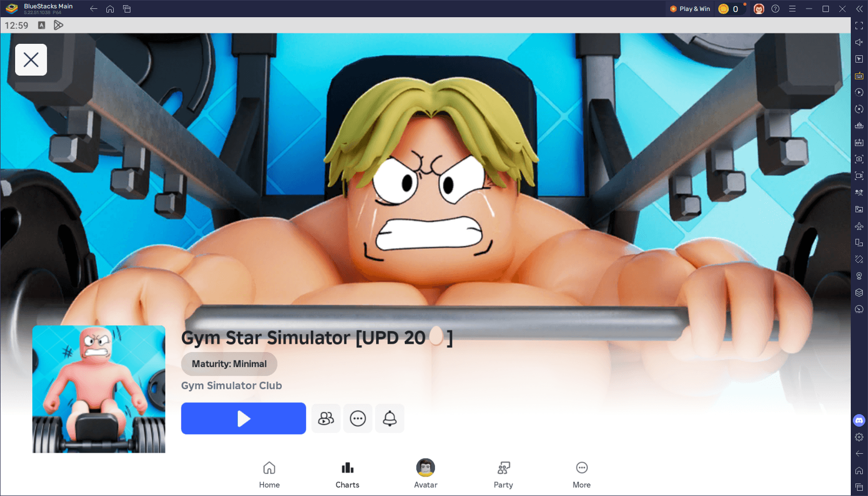The height and width of the screenshot is (496, 868).
Task: Click the Install APK sidebar icon
Action: pos(859,142)
